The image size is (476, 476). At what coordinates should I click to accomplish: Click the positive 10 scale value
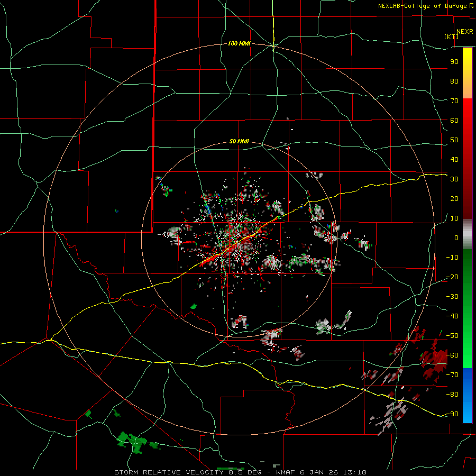(x=454, y=218)
